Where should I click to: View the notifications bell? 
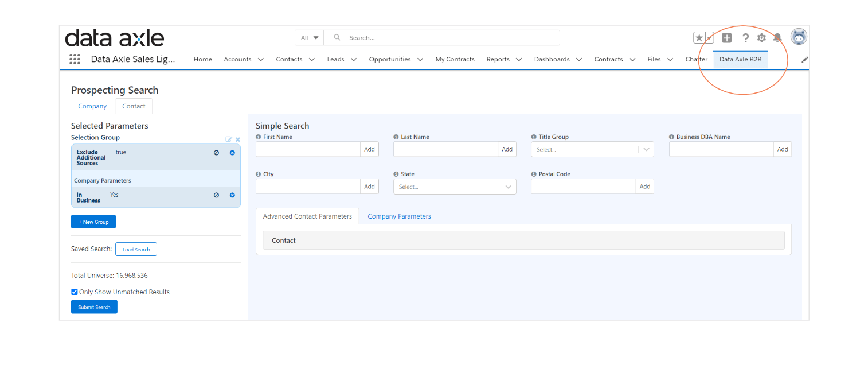(777, 38)
